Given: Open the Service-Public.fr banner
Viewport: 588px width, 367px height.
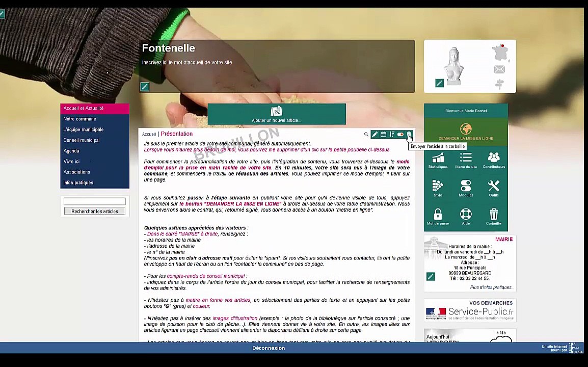Looking at the screenshot, I should pos(470,313).
